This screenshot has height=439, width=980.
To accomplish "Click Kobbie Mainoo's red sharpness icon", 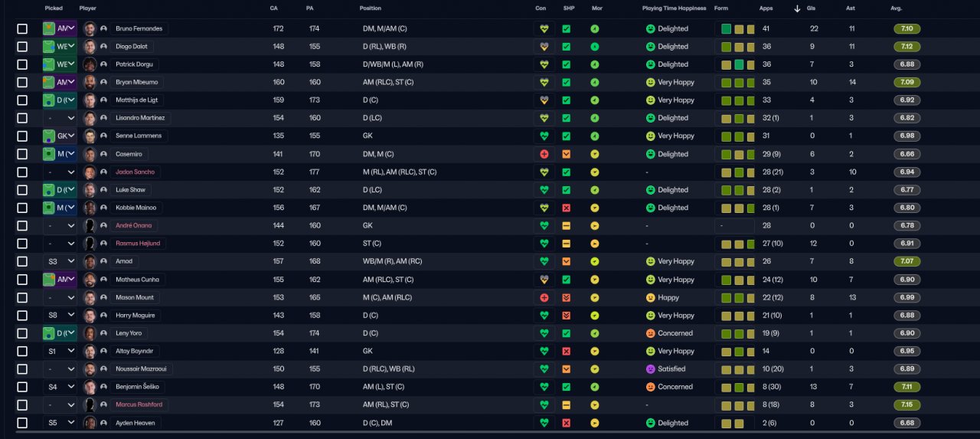I will point(567,208).
